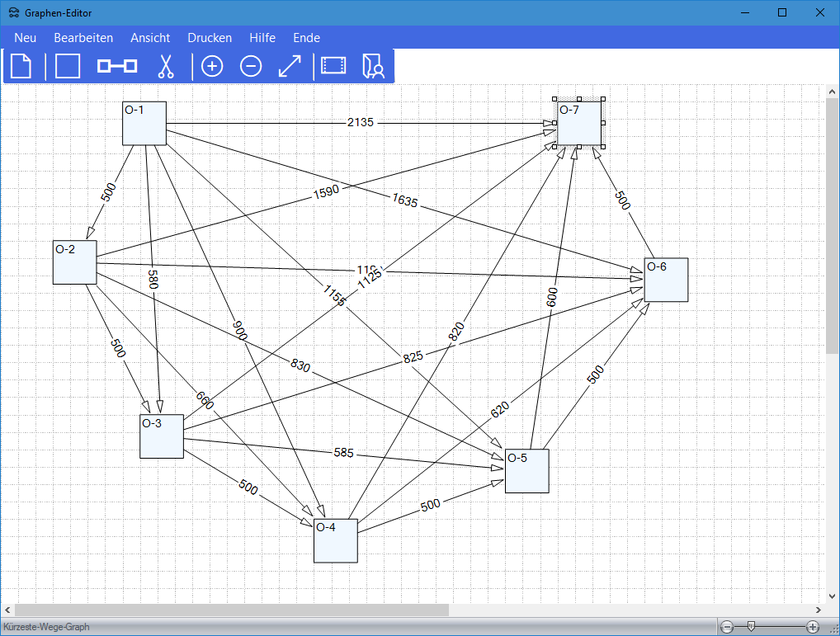Open the Ansicht menu
Screen dimensions: 840x636
pos(150,37)
